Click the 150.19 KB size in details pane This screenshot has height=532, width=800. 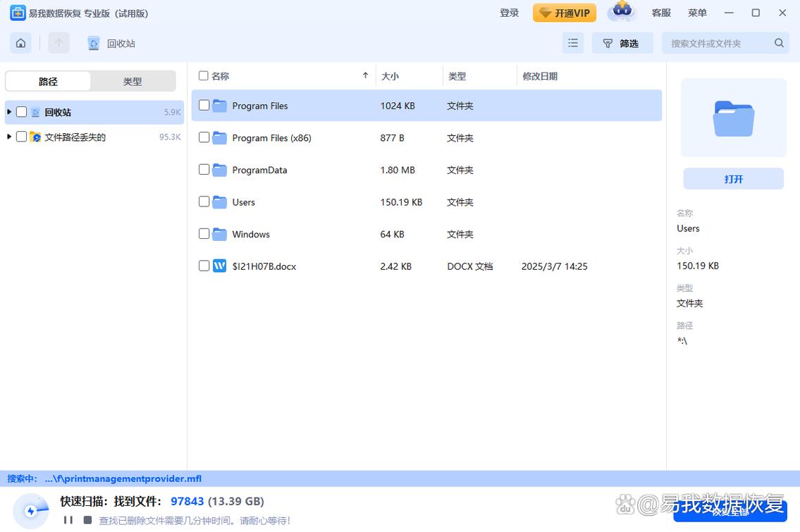tap(698, 266)
